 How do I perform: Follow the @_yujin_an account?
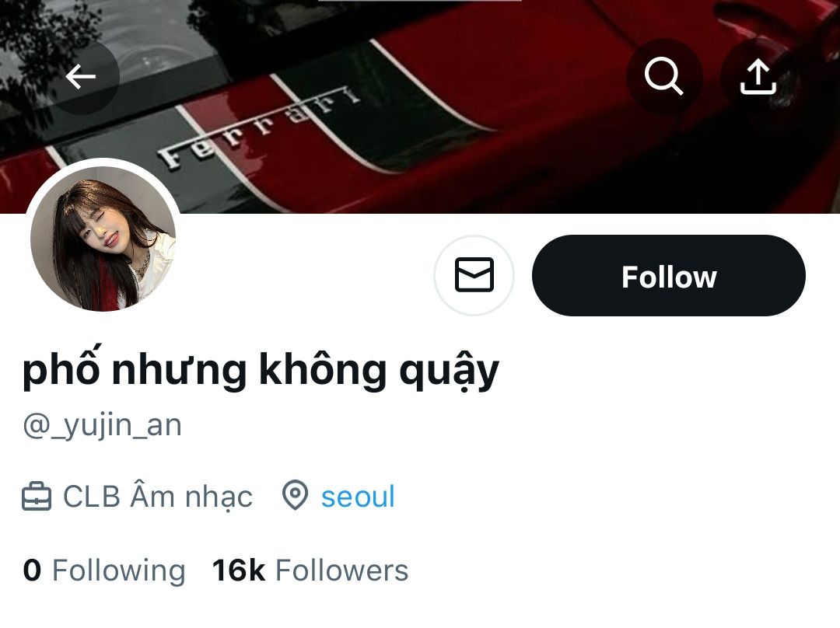[669, 275]
